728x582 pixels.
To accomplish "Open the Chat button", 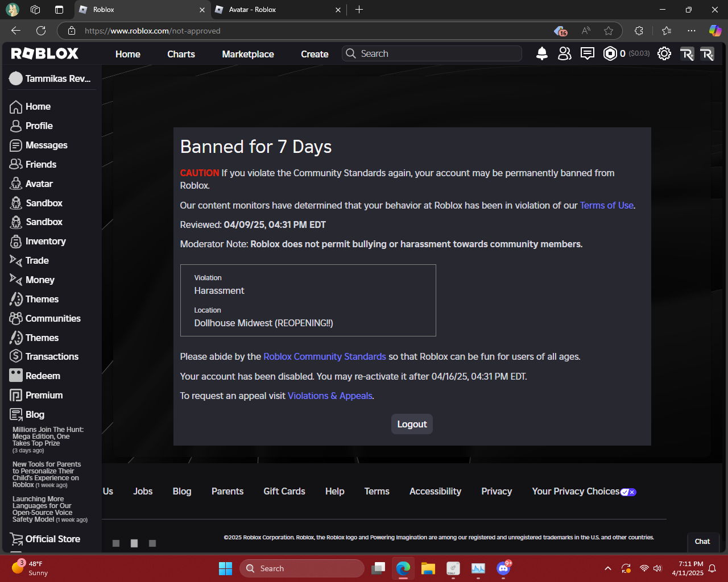I will coord(702,542).
